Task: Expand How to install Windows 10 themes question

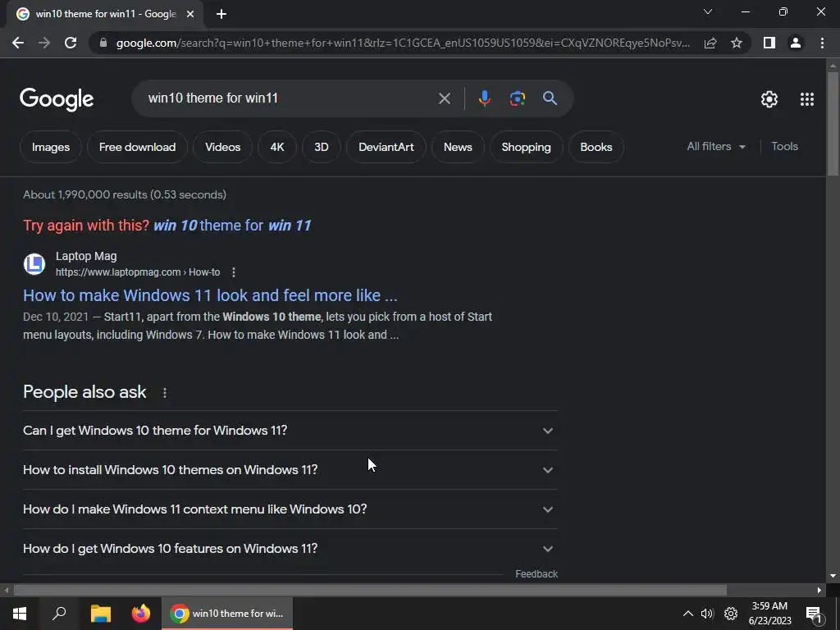Action: click(290, 470)
